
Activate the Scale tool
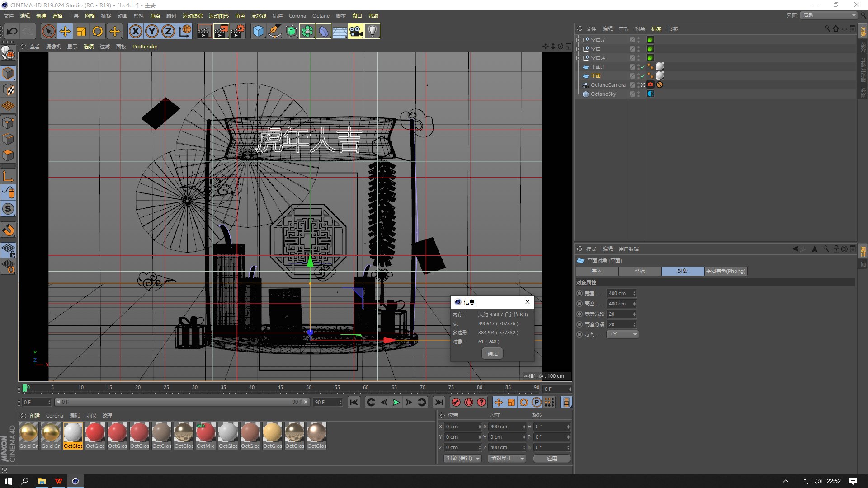click(81, 31)
